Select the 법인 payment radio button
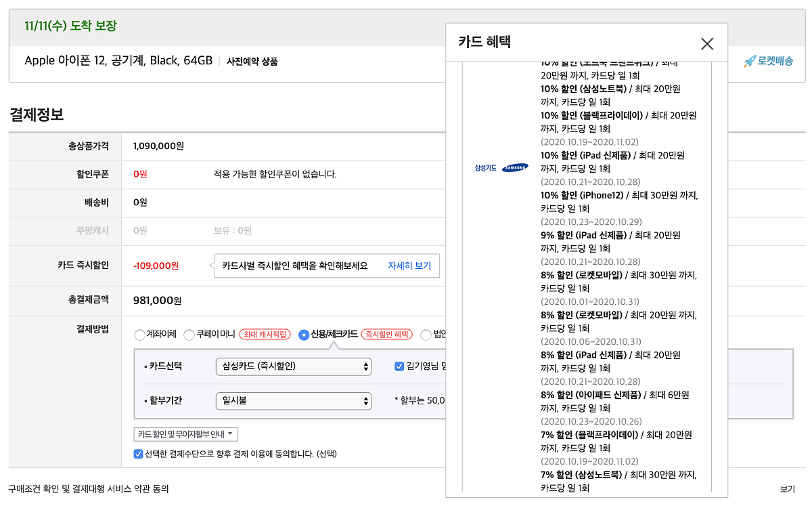This screenshot has width=812, height=508. coord(426,335)
